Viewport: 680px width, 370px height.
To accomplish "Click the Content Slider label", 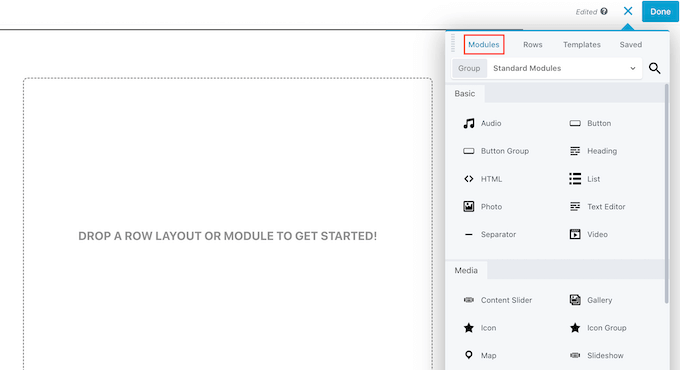I will coord(506,300).
